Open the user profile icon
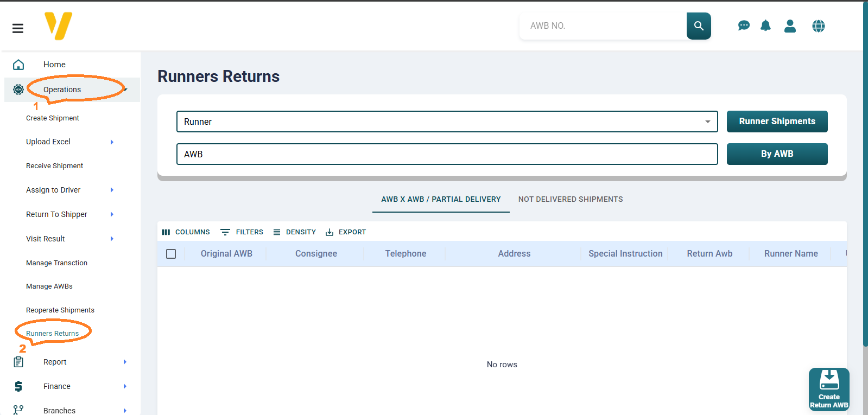868x415 pixels. tap(790, 25)
